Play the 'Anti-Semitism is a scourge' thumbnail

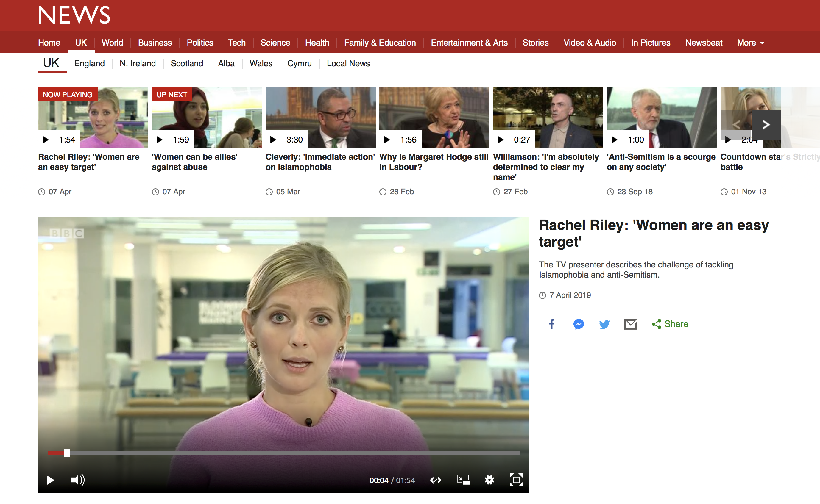[662, 117]
